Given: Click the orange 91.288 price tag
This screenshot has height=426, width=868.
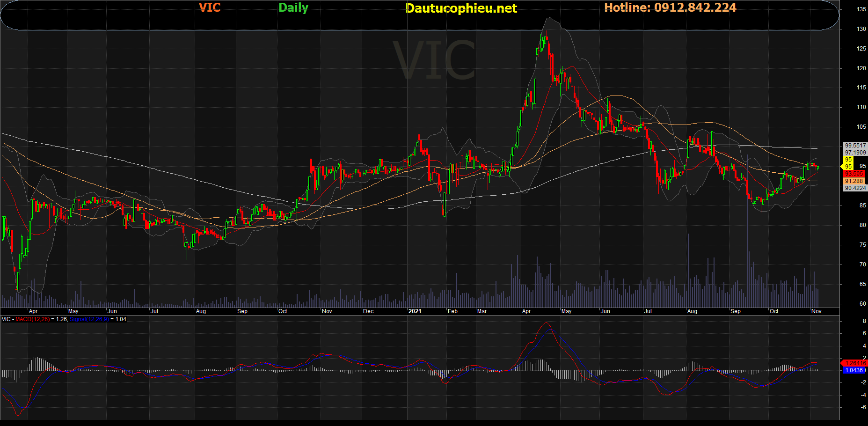Looking at the screenshot, I should tap(854, 181).
